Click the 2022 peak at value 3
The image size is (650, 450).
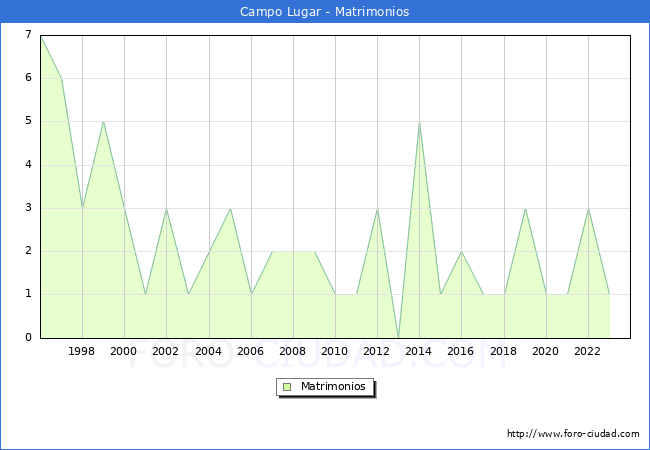tap(588, 208)
